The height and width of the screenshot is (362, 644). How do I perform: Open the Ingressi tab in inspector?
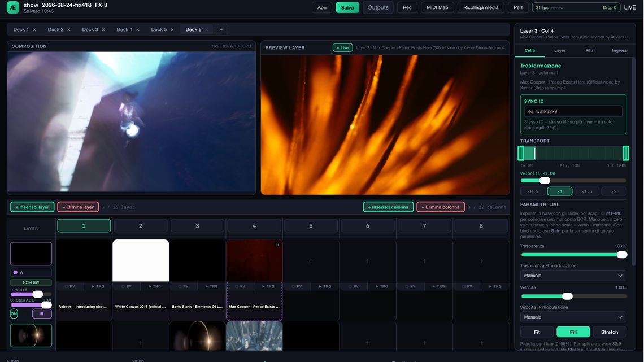coord(620,50)
